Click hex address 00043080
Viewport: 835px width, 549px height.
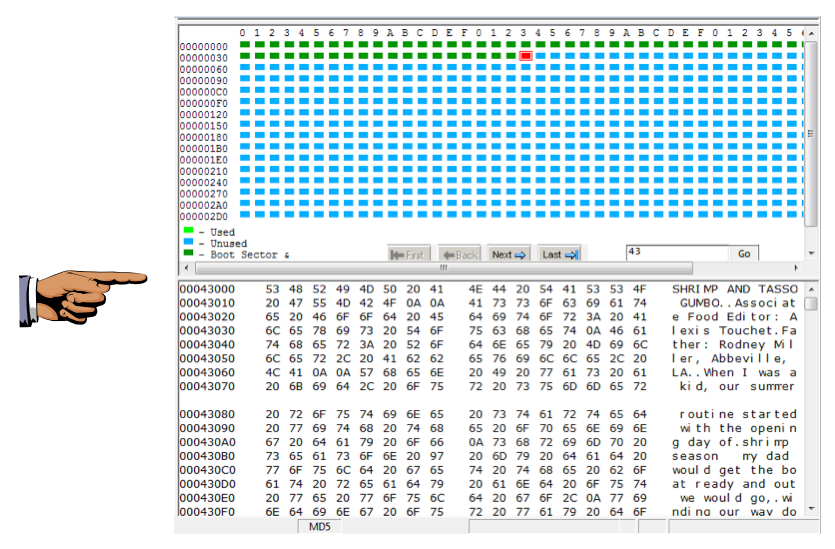coord(207,414)
